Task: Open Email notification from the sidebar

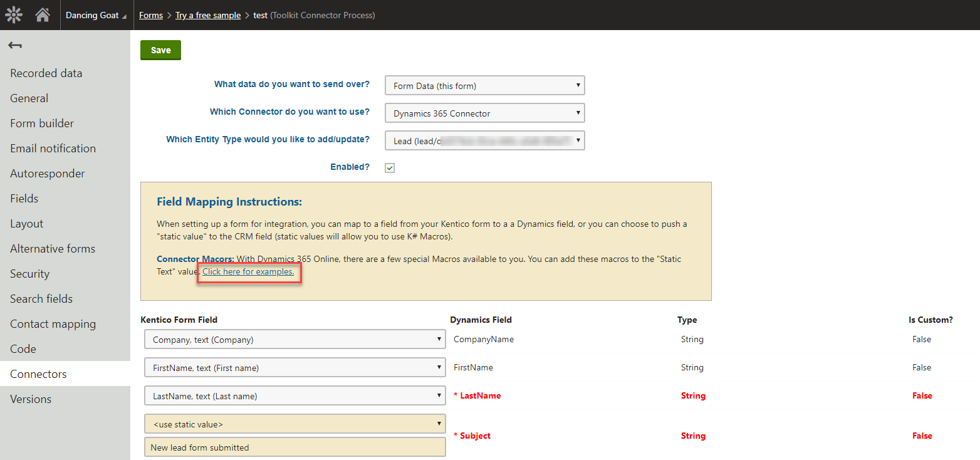Action: point(53,148)
